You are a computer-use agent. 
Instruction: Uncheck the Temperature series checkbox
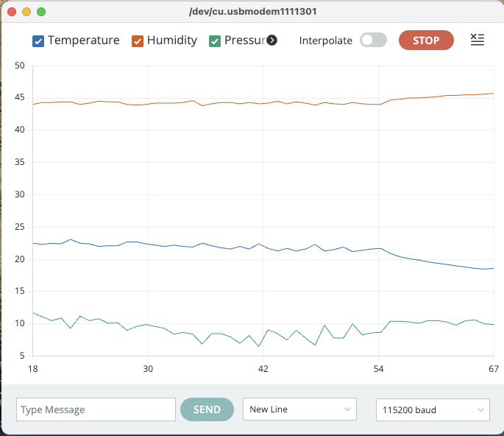click(38, 41)
